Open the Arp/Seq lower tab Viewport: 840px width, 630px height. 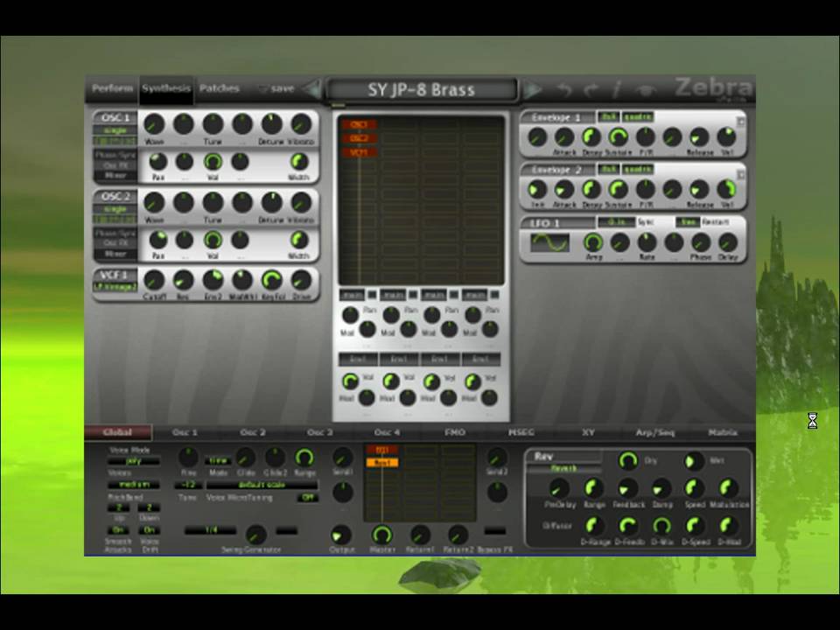pyautogui.click(x=655, y=432)
